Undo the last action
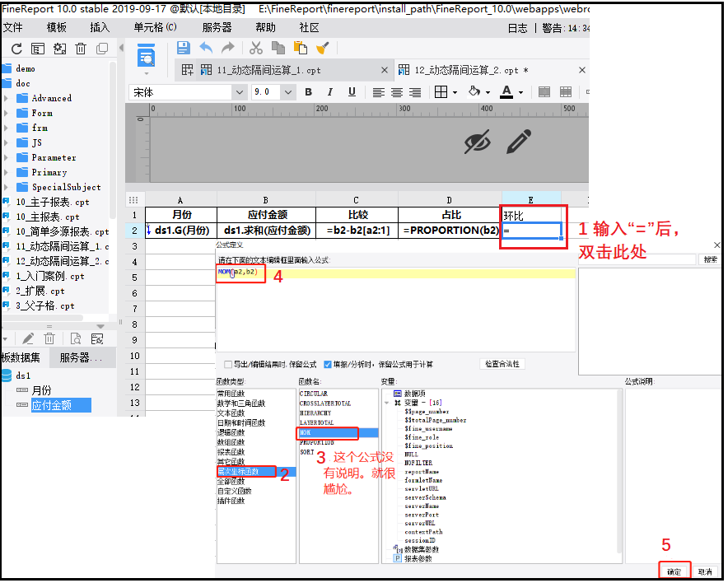Screen dimensions: 728x583 206,48
